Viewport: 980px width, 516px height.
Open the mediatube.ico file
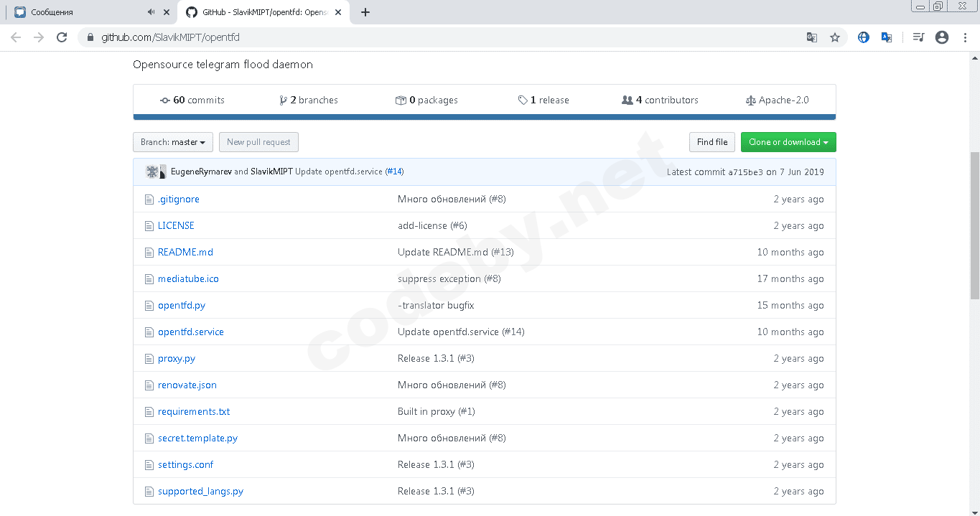tap(188, 279)
